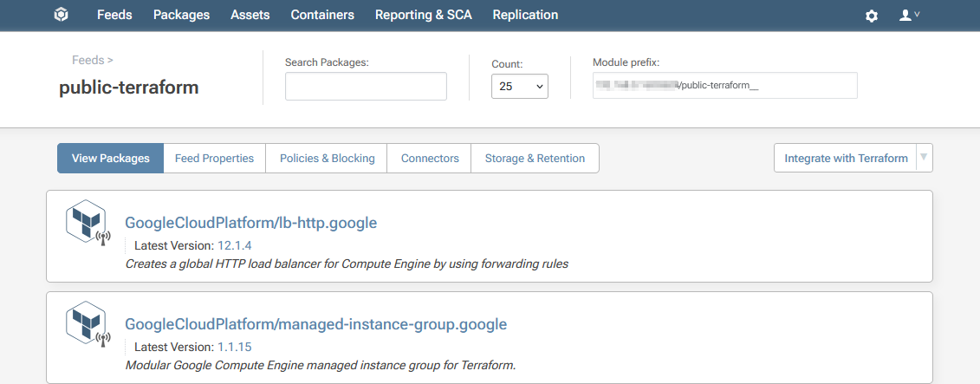
Task: Switch to the Storage & Retention tab
Action: tap(535, 159)
